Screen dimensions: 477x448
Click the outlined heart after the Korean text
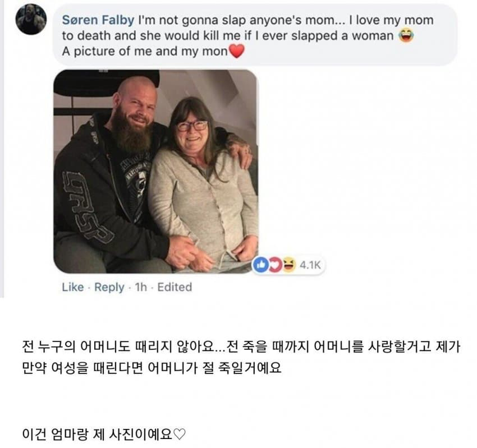click(x=179, y=434)
